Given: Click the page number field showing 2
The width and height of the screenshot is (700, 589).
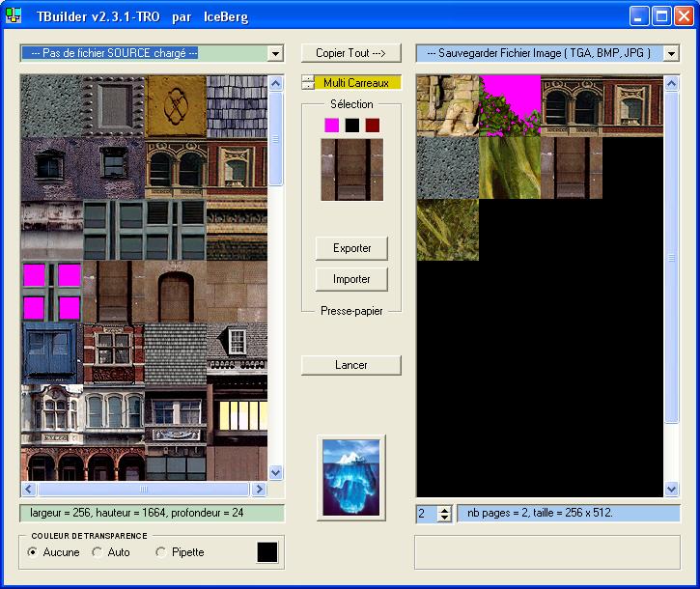Looking at the screenshot, I should click(427, 514).
